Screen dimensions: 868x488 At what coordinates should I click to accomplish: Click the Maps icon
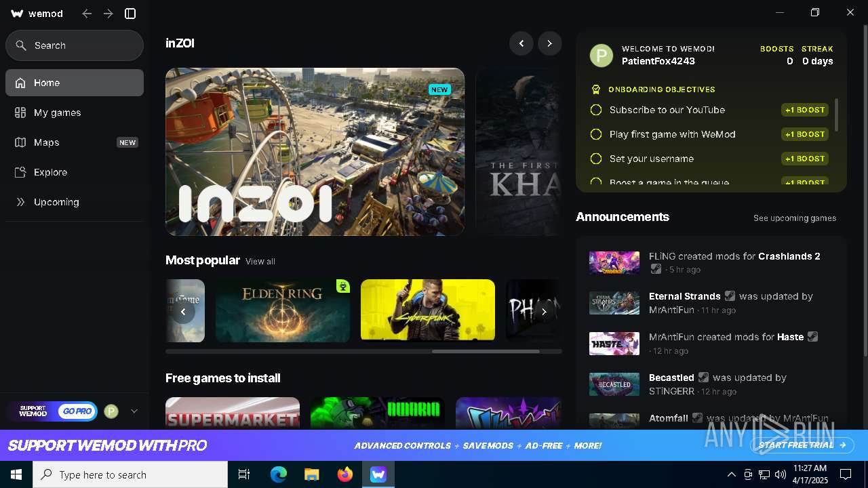(20, 142)
